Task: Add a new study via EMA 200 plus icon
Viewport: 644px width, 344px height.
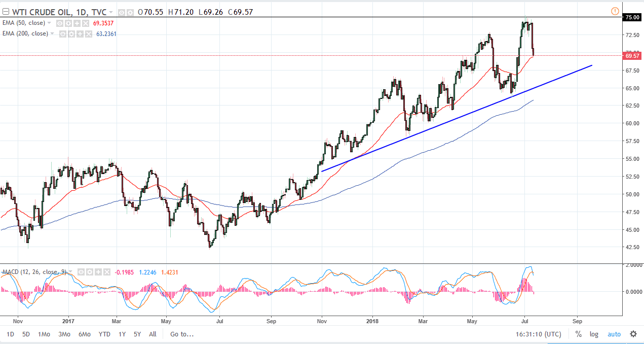Action: [80, 34]
